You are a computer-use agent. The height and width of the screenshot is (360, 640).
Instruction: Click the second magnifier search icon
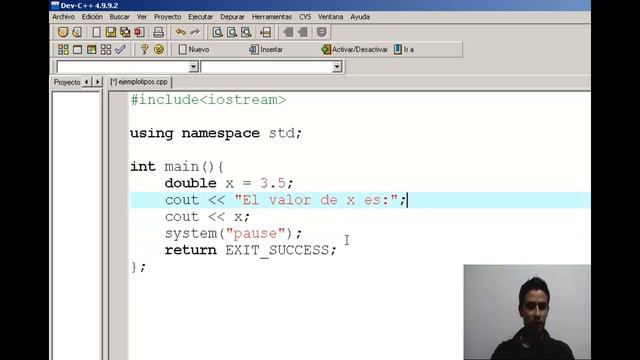click(x=232, y=32)
